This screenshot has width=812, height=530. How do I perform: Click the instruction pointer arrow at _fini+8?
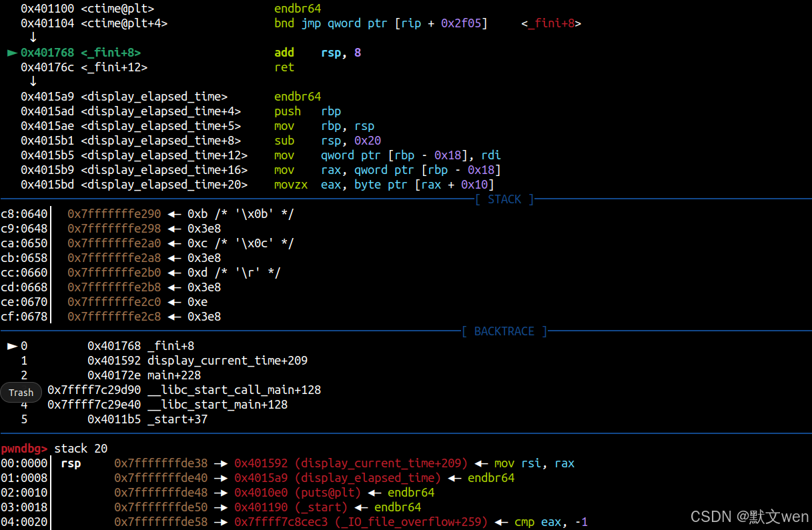click(x=12, y=52)
